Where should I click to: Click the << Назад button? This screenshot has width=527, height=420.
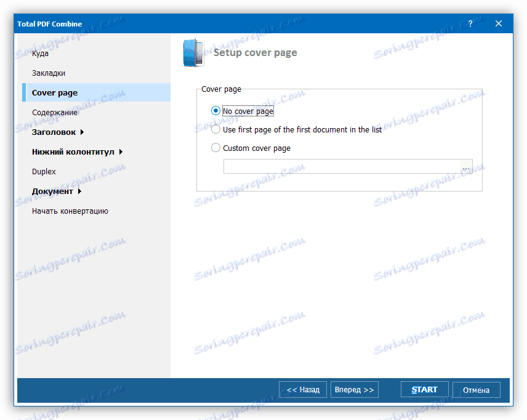(x=303, y=389)
